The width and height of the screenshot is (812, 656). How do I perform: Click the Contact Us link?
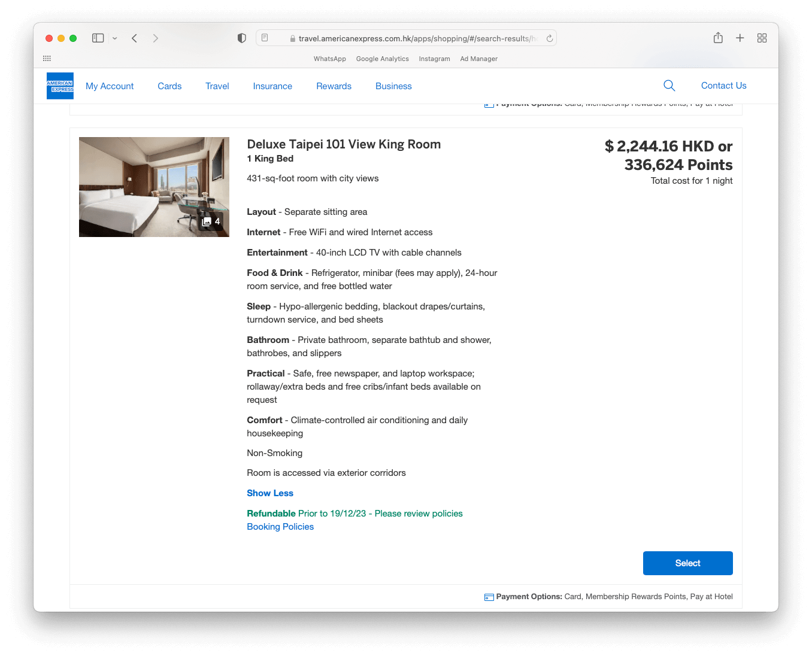click(x=723, y=86)
